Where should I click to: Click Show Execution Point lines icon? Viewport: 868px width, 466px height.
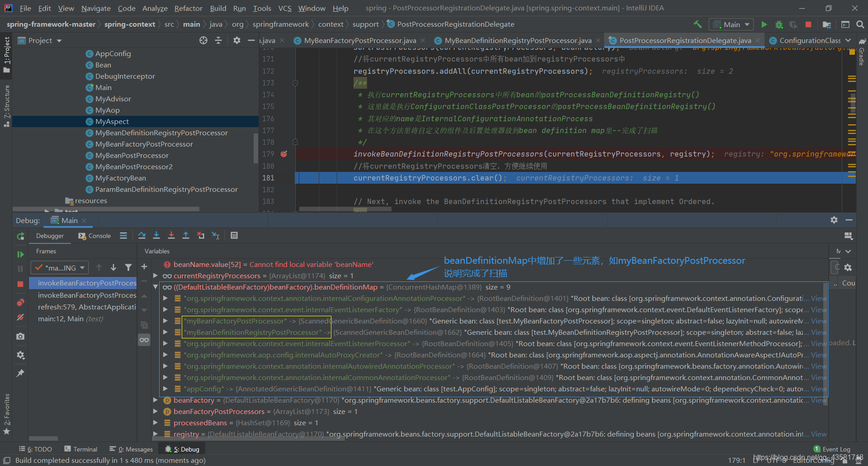click(123, 235)
